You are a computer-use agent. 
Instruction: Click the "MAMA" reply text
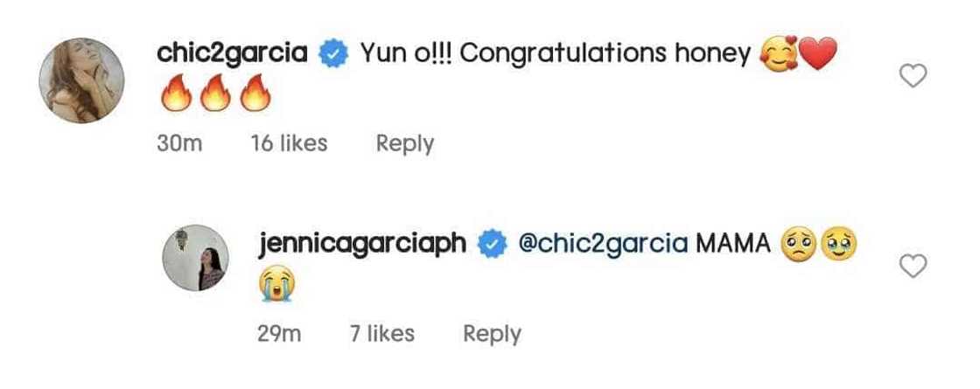click(x=732, y=244)
